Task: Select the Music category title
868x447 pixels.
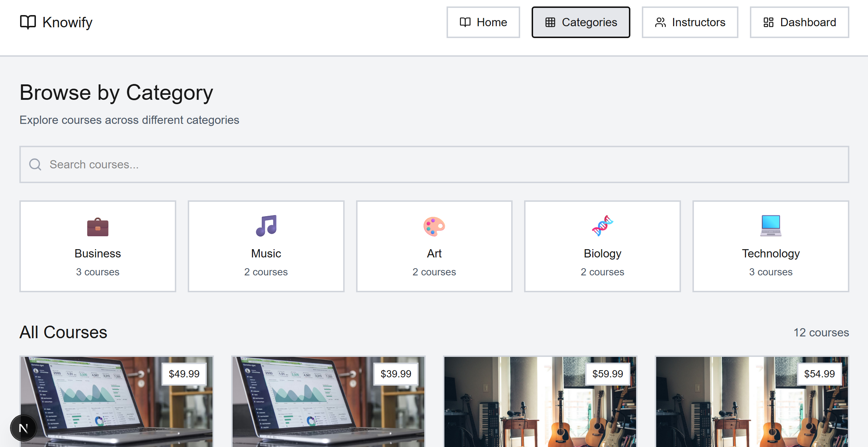Action: pyautogui.click(x=266, y=253)
